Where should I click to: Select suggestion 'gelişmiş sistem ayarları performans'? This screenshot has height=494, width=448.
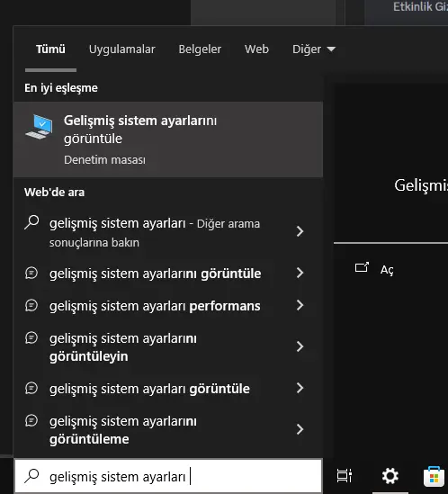(x=168, y=306)
